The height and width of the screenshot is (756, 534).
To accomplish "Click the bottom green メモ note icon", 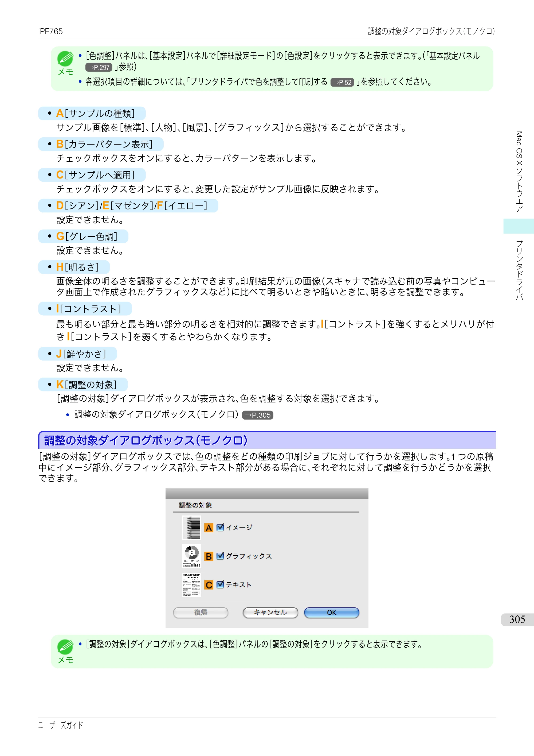I will coord(65,647).
